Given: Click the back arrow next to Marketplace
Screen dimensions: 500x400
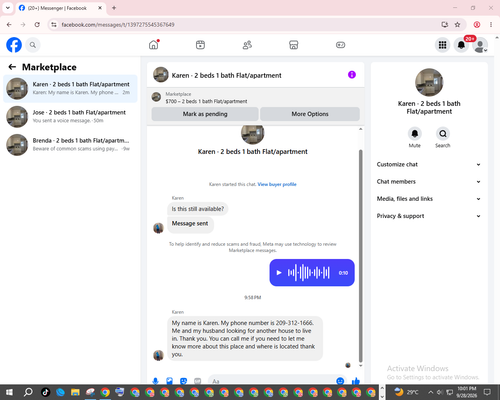Looking at the screenshot, I should point(12,67).
